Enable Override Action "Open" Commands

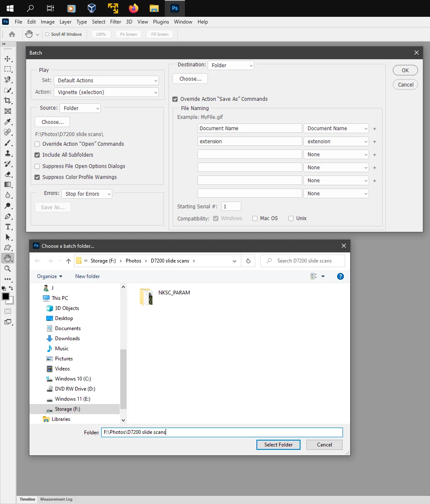[x=37, y=144]
